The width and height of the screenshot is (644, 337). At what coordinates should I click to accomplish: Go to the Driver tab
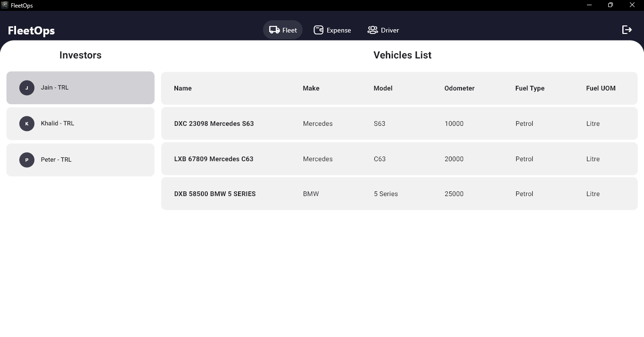[383, 30]
